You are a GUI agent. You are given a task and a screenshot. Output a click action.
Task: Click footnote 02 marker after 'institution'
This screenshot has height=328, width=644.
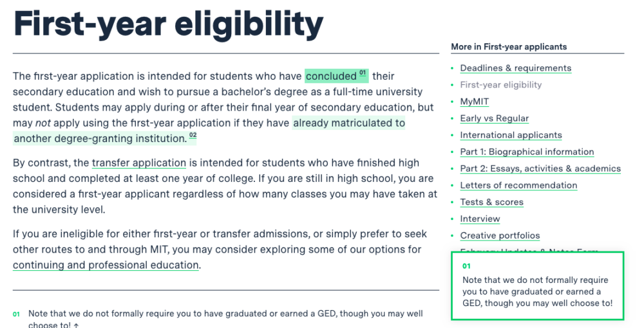click(x=193, y=135)
